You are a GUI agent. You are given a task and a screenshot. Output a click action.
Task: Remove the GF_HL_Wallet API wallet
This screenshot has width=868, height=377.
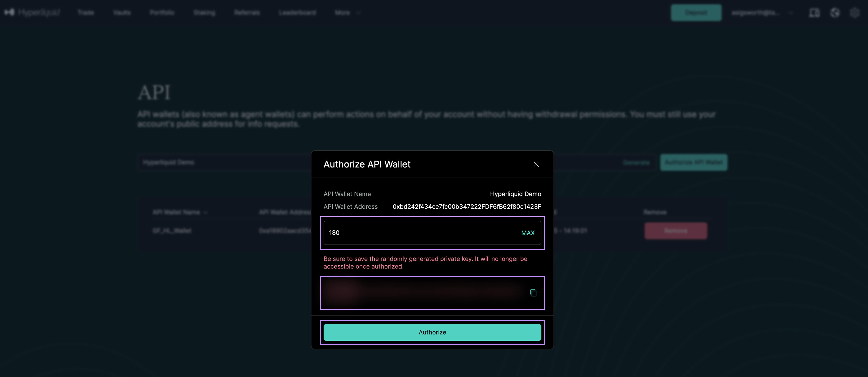click(676, 231)
